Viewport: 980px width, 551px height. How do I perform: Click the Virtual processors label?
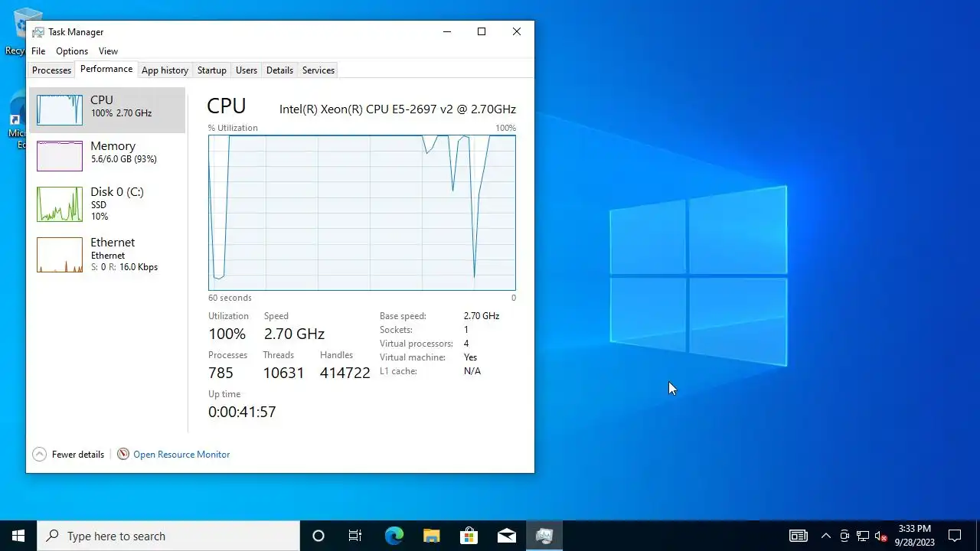point(416,344)
